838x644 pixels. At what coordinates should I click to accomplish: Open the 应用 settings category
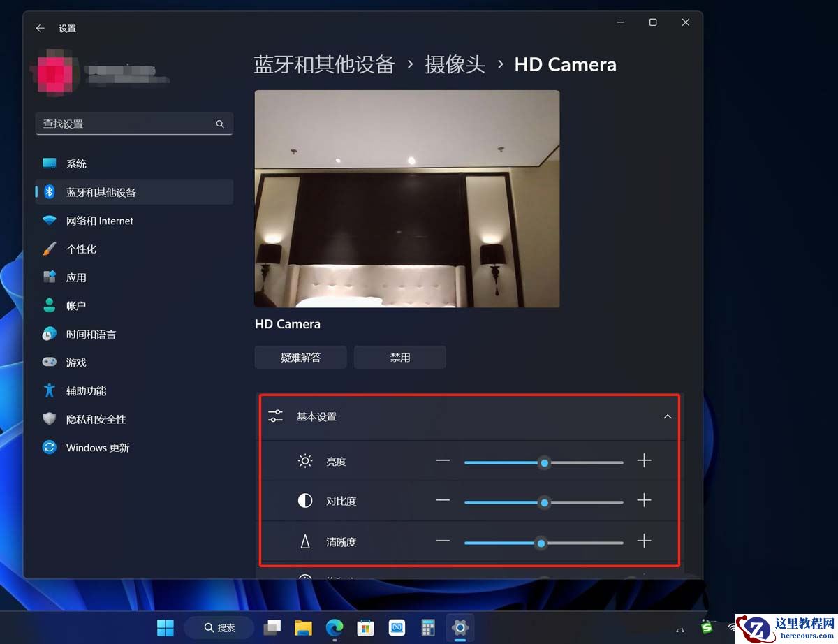77,277
